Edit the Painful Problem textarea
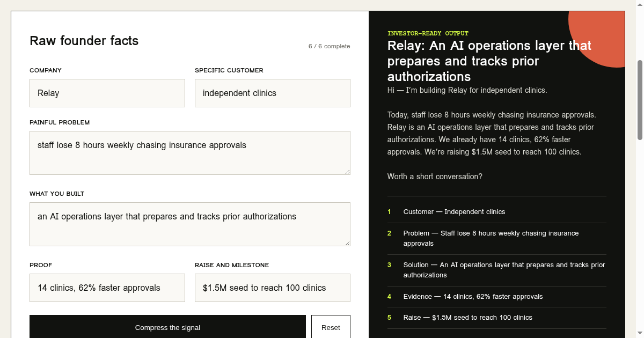 pyautogui.click(x=190, y=153)
